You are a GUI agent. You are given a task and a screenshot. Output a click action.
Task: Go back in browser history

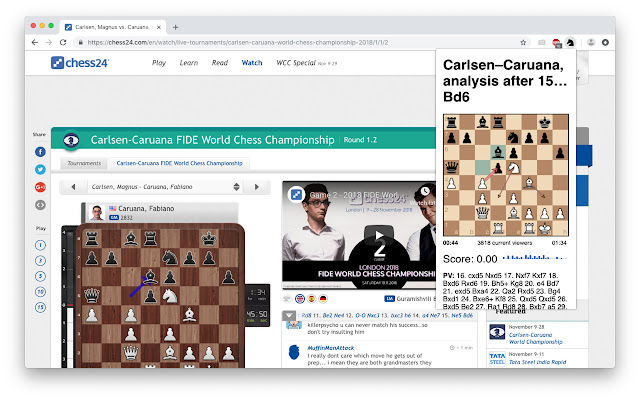coord(35,42)
